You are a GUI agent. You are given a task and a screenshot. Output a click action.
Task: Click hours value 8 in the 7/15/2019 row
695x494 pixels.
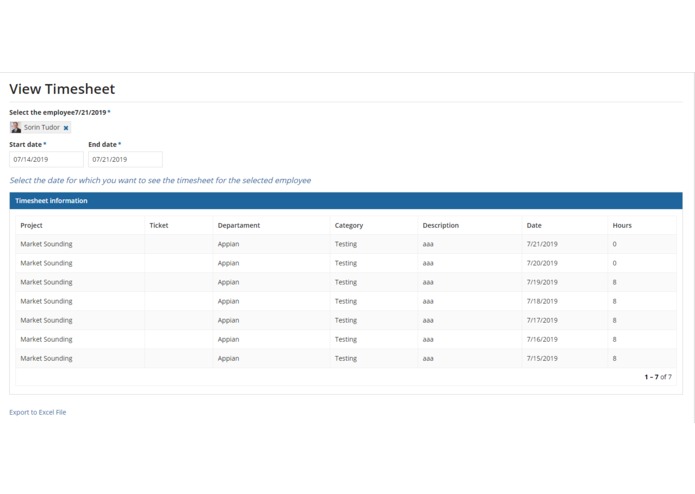(614, 358)
